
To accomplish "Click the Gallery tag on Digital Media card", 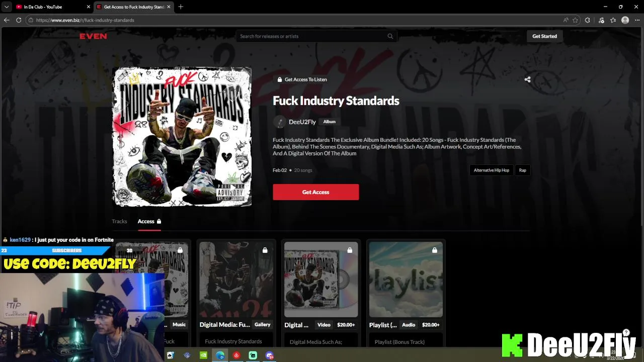I will [x=262, y=325].
